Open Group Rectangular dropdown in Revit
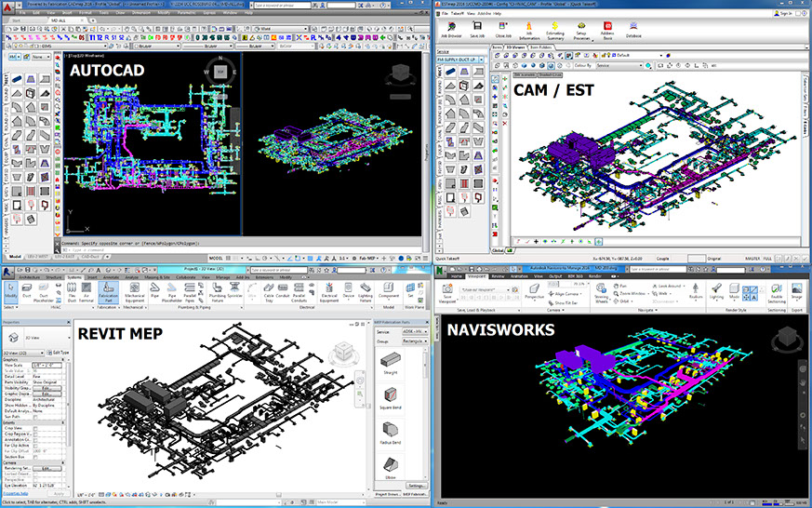Image resolution: width=812 pixels, height=508 pixels. [x=415, y=341]
